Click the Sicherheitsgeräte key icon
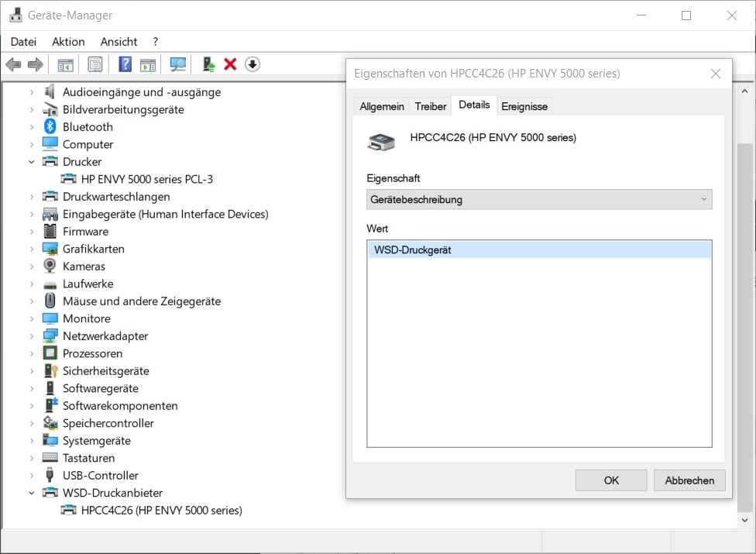The height and width of the screenshot is (554, 756). [x=50, y=370]
